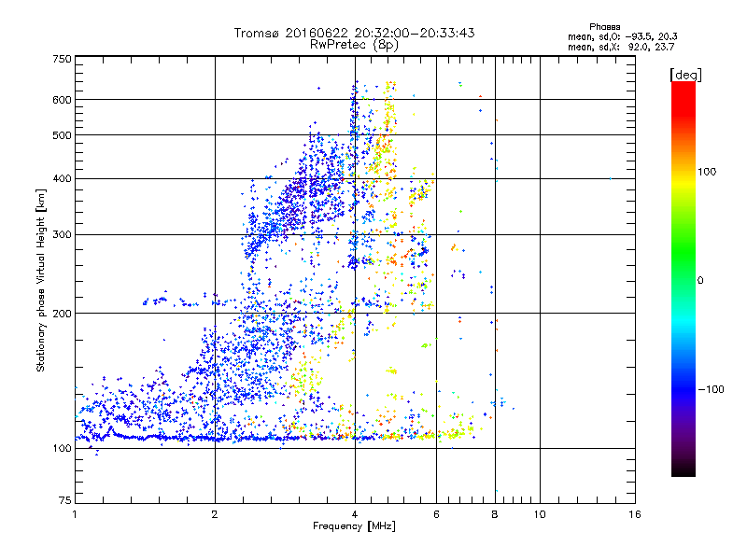
Task: Click y-axis tick label '400'
Action: [x=62, y=178]
